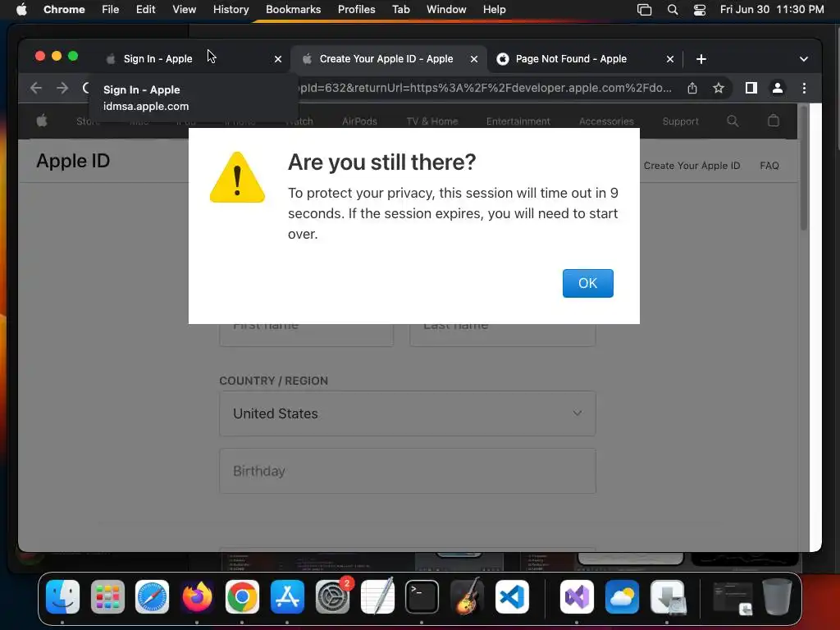Click the date and time in menu bar

click(771, 9)
